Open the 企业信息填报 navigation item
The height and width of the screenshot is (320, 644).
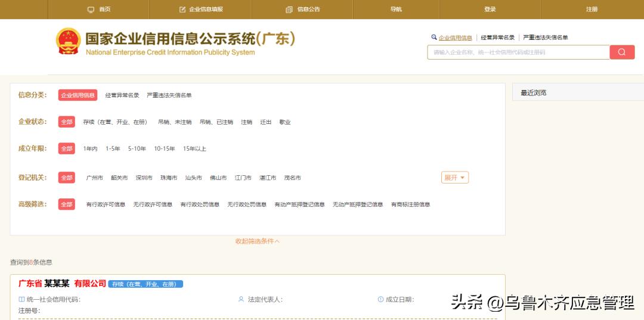tap(202, 10)
